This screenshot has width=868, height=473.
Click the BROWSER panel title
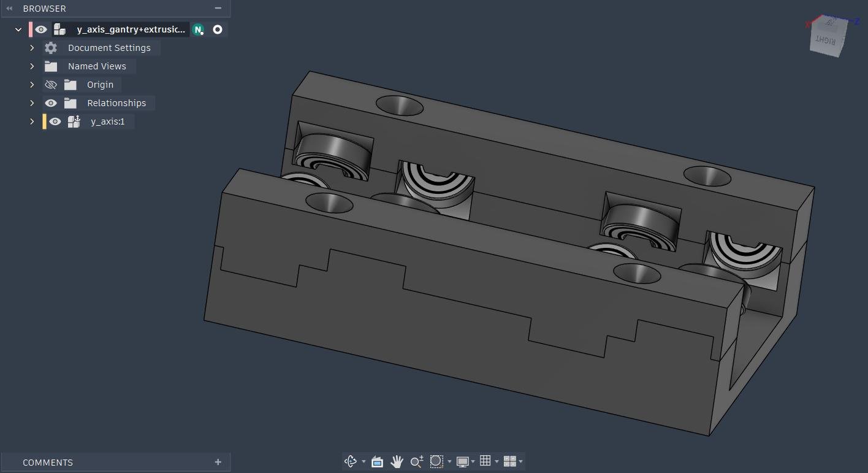point(44,9)
